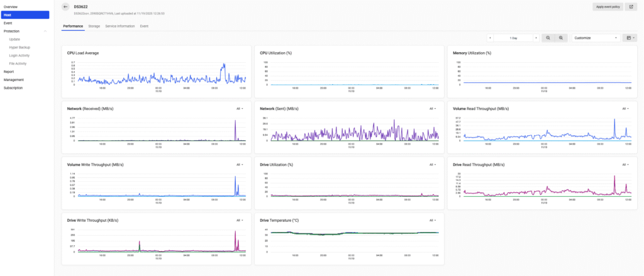Open All filter on Drive Utilization chart
The image size is (644, 276).
(x=433, y=165)
